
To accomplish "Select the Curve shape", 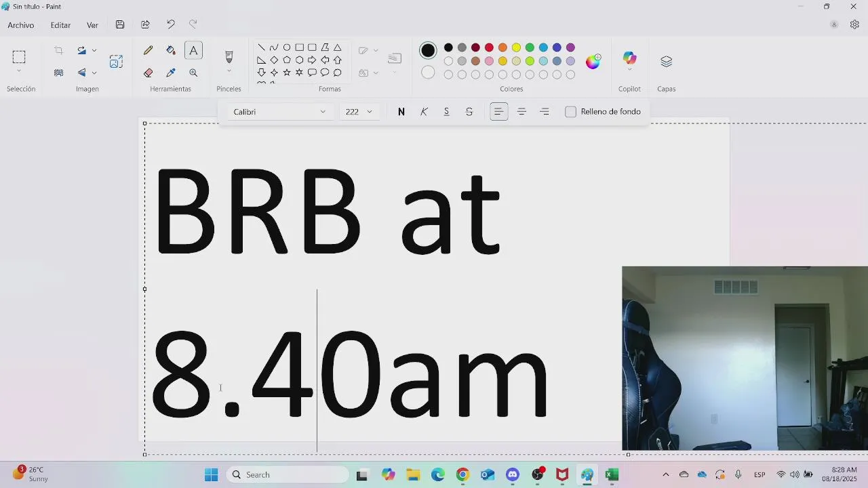I will [x=274, y=47].
